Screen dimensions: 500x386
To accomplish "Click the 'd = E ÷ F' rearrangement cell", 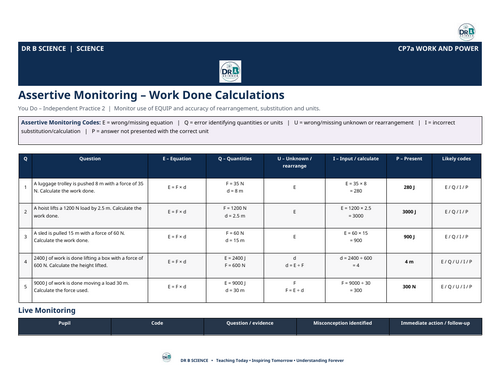I will (294, 265).
